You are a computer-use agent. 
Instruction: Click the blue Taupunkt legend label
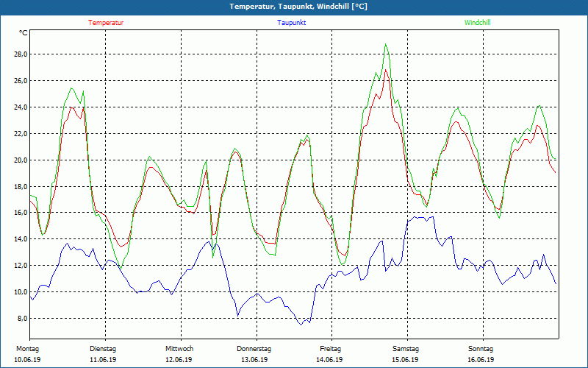tap(291, 23)
